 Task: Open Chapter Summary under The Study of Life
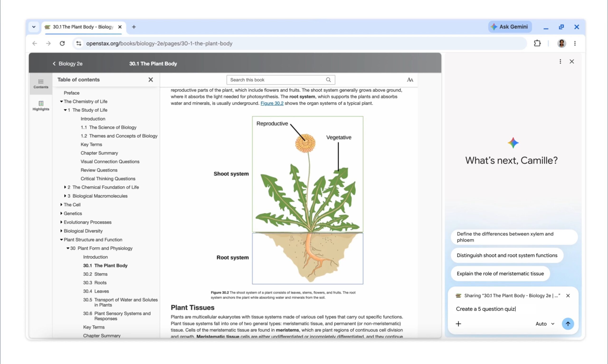[99, 153]
